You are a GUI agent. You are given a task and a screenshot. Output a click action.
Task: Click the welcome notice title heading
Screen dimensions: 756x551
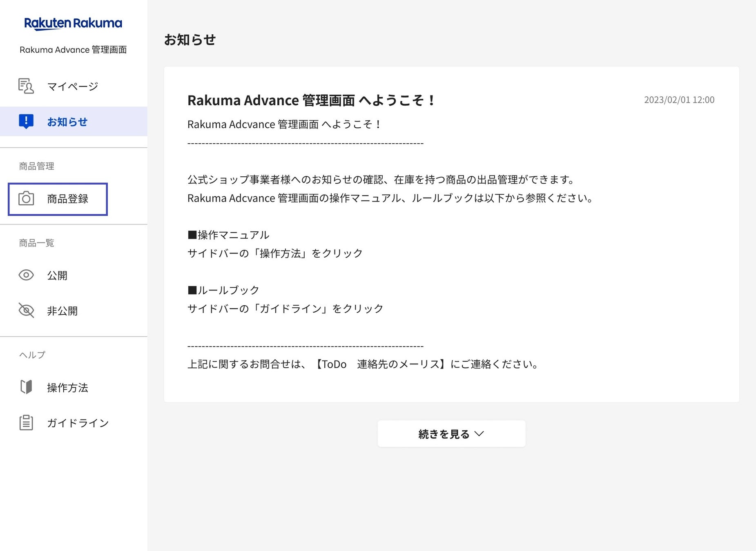pos(311,100)
